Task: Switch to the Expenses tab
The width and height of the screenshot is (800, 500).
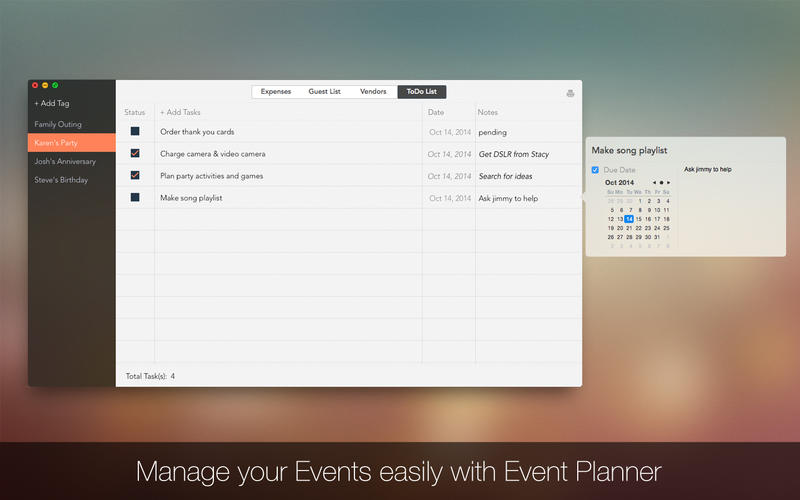Action: point(276,92)
